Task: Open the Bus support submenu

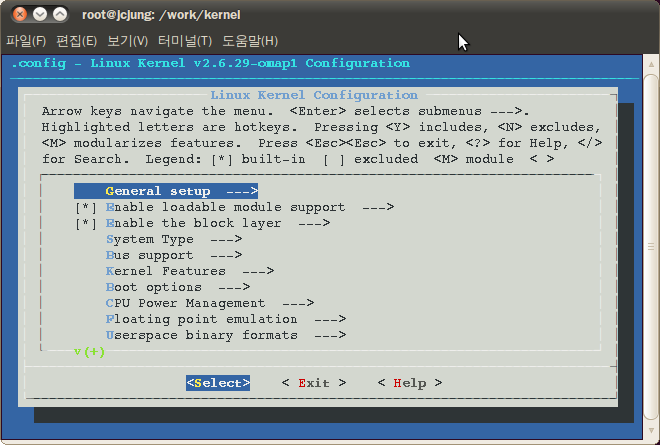Action: [x=174, y=255]
